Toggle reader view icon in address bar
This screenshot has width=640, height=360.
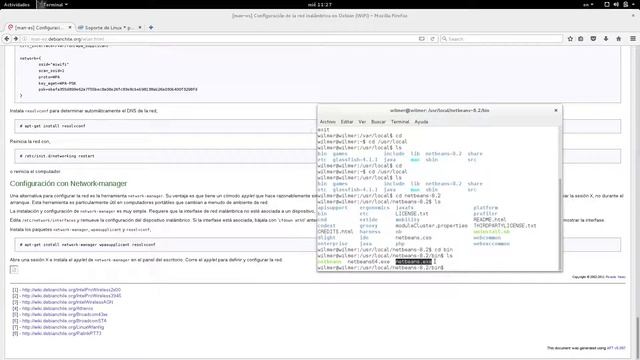[422, 39]
